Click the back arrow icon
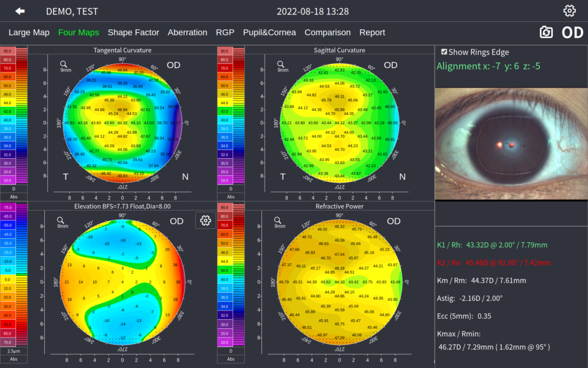588x368 pixels. point(20,11)
